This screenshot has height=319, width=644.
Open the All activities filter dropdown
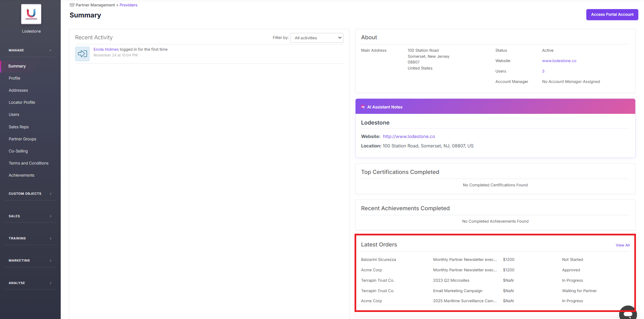(316, 38)
